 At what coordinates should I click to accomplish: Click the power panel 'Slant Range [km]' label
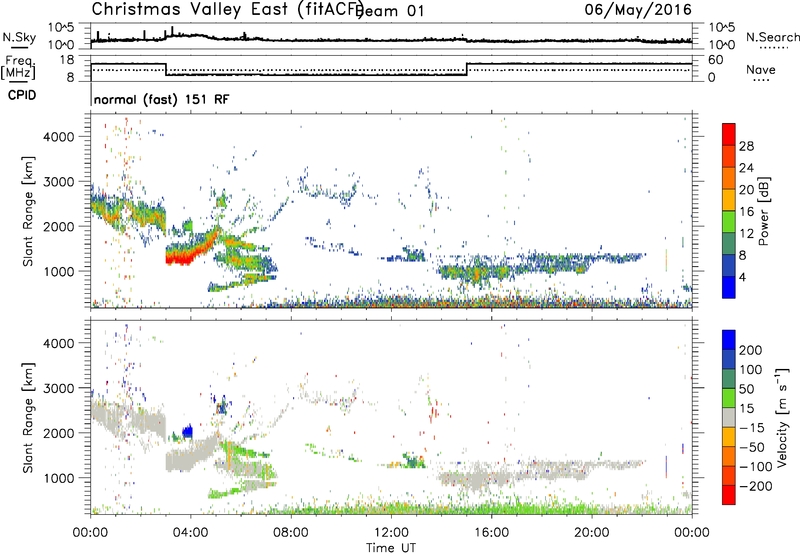[x=28, y=211]
